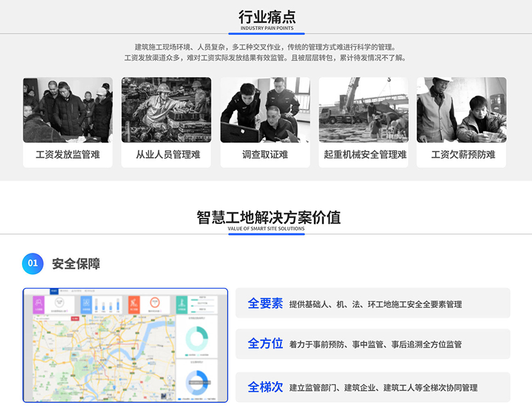
Task: Open the 起重机械安全管理难 card photo
Action: click(363, 110)
